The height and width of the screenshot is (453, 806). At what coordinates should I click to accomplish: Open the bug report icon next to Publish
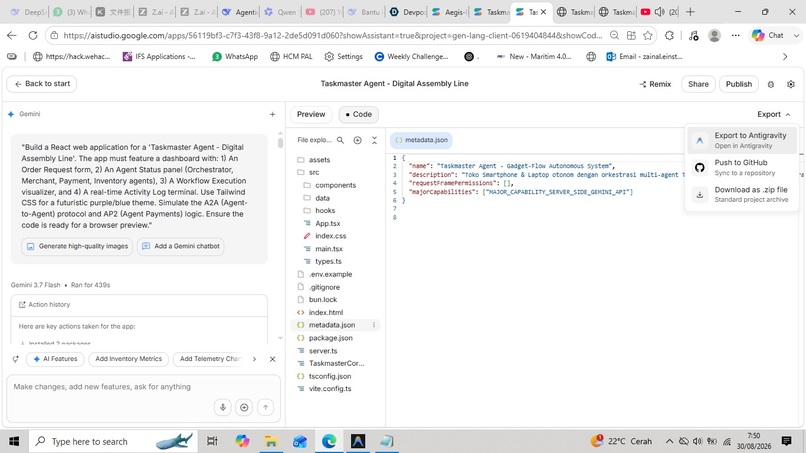click(771, 84)
